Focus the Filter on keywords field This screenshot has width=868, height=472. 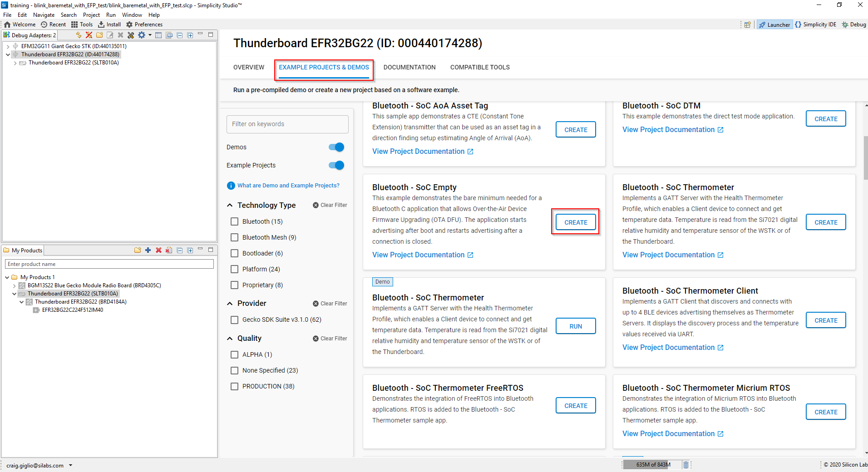287,124
